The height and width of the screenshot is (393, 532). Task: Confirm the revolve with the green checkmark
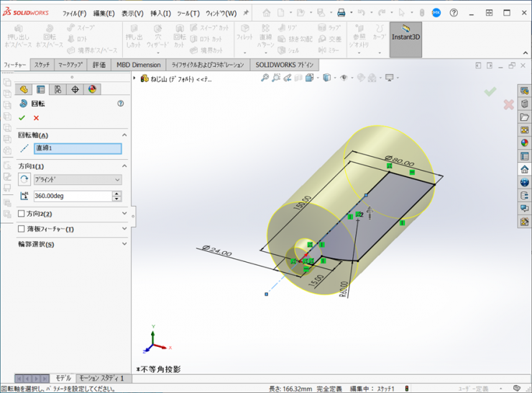[x=22, y=118]
